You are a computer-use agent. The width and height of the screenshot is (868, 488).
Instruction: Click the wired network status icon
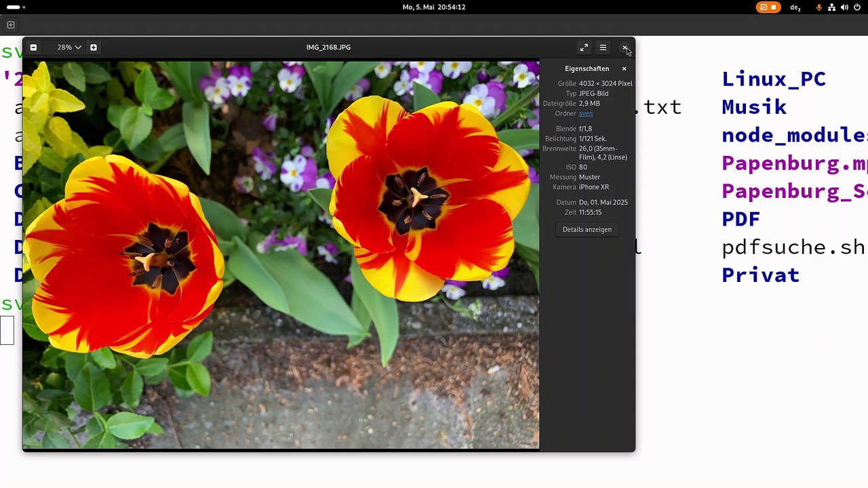831,7
